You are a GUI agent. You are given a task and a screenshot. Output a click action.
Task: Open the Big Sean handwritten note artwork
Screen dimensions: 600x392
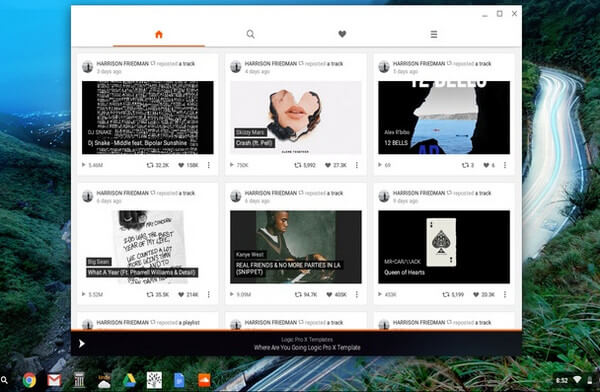click(x=148, y=247)
